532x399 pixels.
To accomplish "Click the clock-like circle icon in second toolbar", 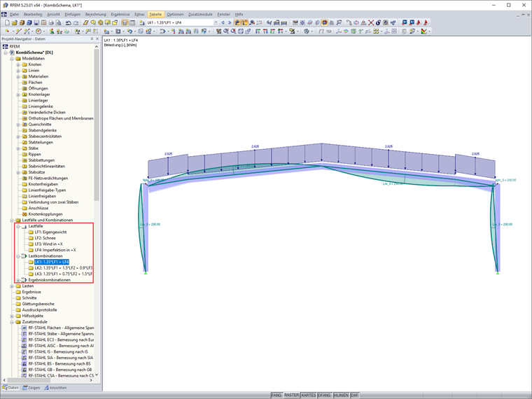I will click(38, 31).
